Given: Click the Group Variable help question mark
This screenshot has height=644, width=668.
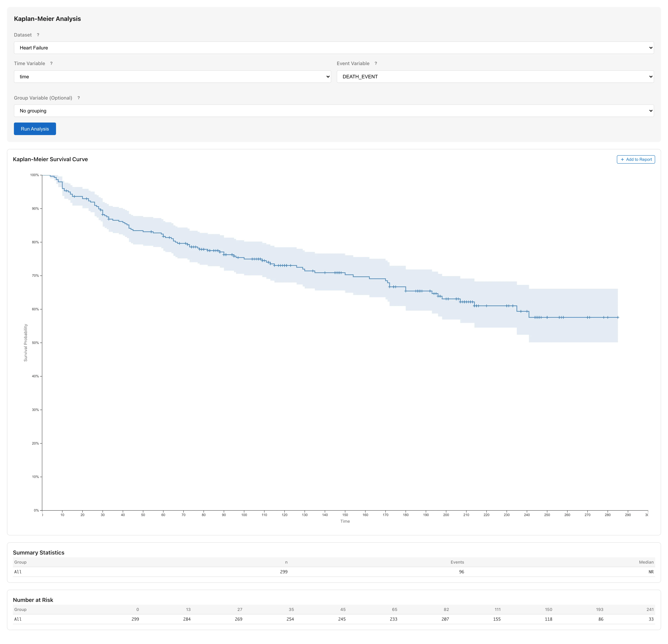Looking at the screenshot, I should tap(78, 98).
